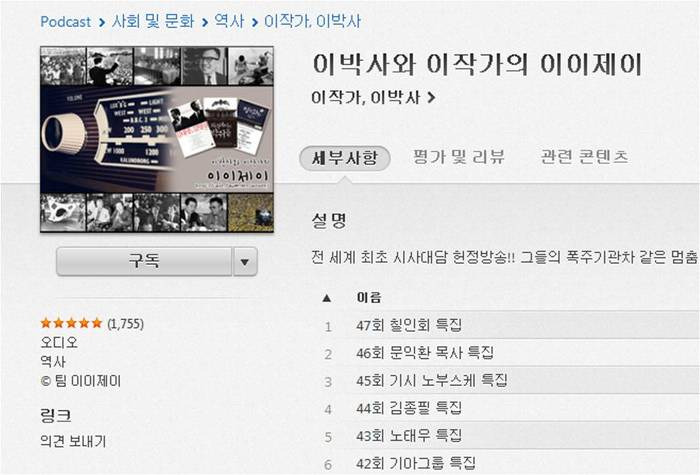The height and width of the screenshot is (475, 700).
Task: Open the subscribe dropdown arrow
Action: click(245, 262)
